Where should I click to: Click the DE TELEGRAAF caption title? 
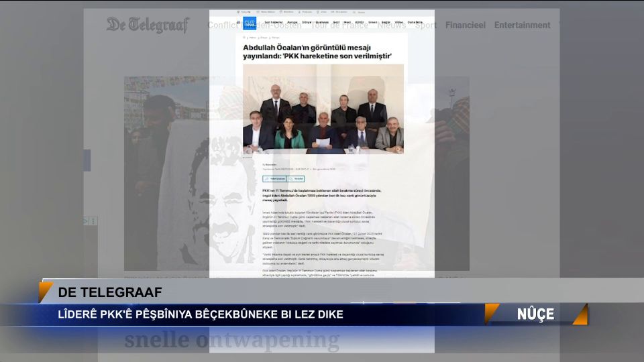click(x=110, y=292)
